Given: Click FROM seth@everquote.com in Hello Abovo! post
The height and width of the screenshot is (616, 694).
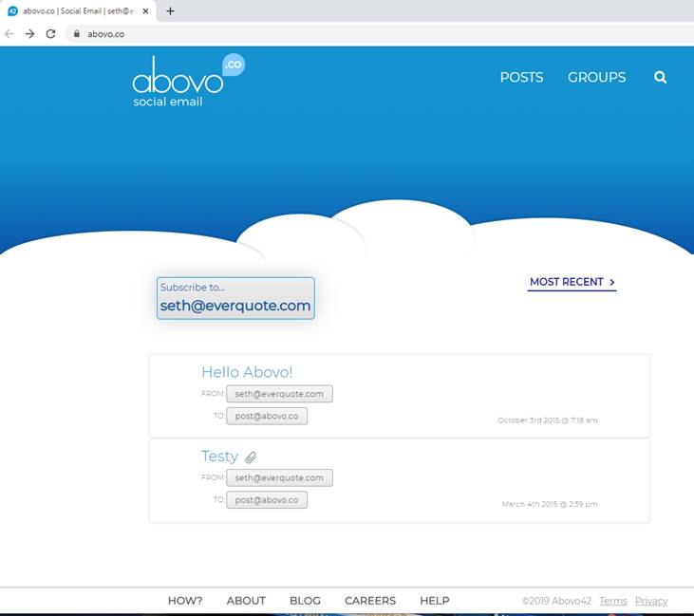Looking at the screenshot, I should (x=279, y=394).
